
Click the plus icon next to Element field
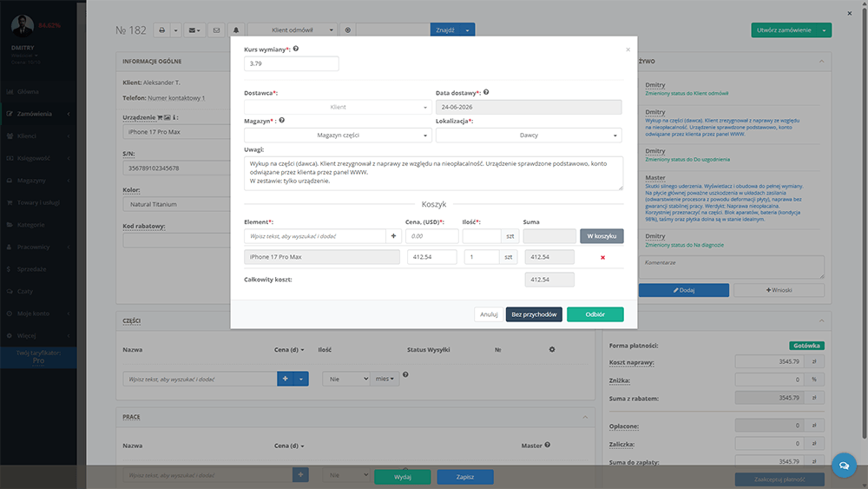click(393, 236)
